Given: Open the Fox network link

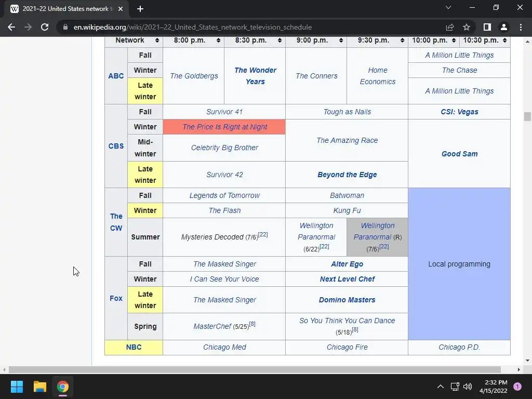Looking at the screenshot, I should [x=116, y=299].
